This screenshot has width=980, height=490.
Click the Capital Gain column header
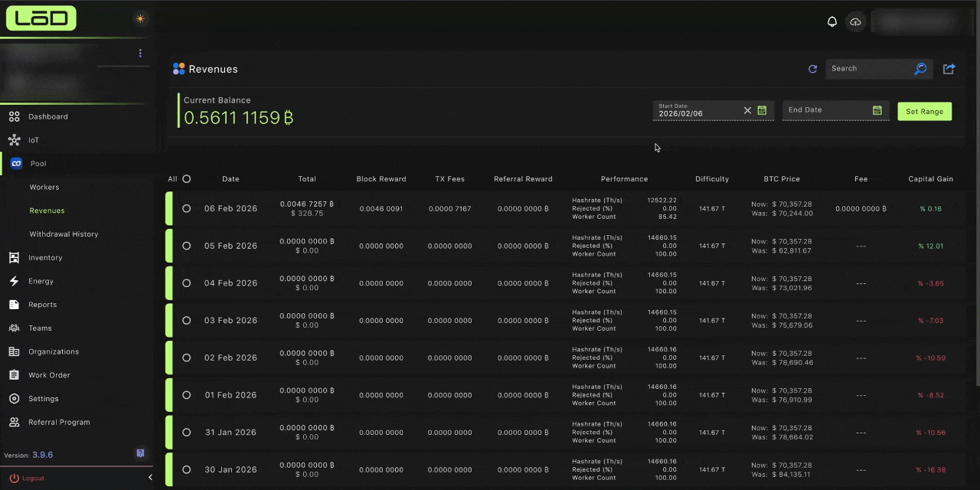click(931, 179)
